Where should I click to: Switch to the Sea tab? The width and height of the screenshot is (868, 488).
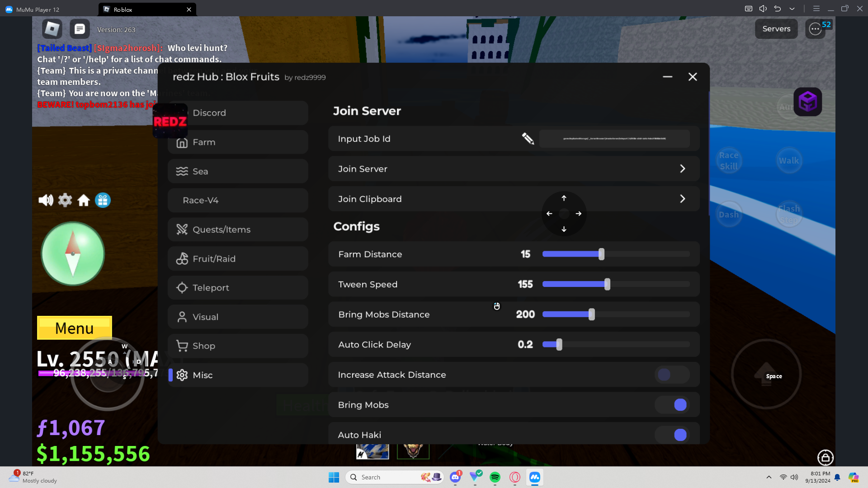click(x=238, y=171)
